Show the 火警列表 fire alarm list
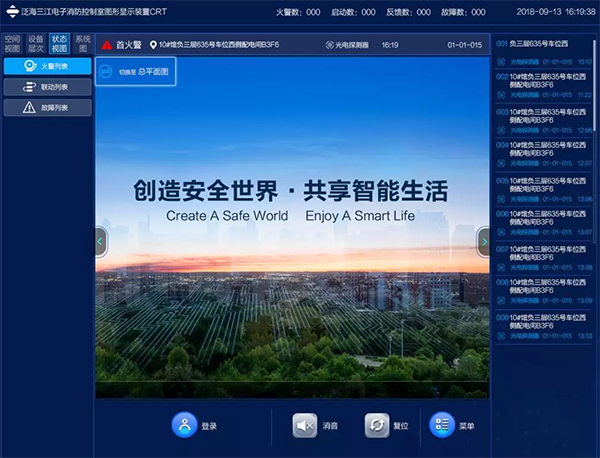This screenshot has width=600, height=458. point(47,66)
